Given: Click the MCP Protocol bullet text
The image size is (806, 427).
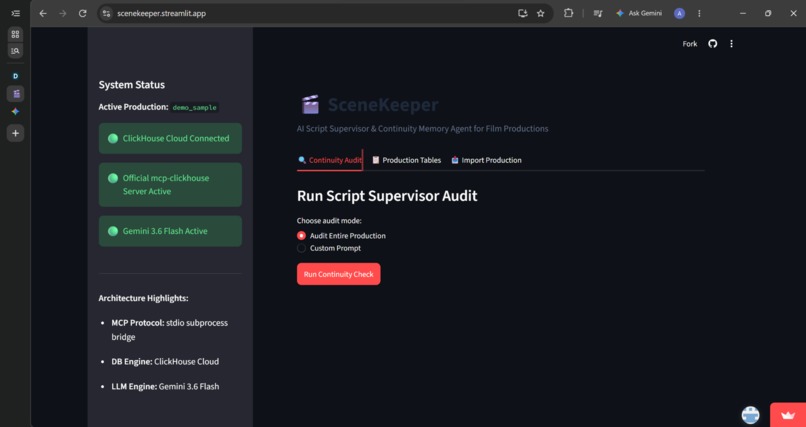Looking at the screenshot, I should (170, 330).
